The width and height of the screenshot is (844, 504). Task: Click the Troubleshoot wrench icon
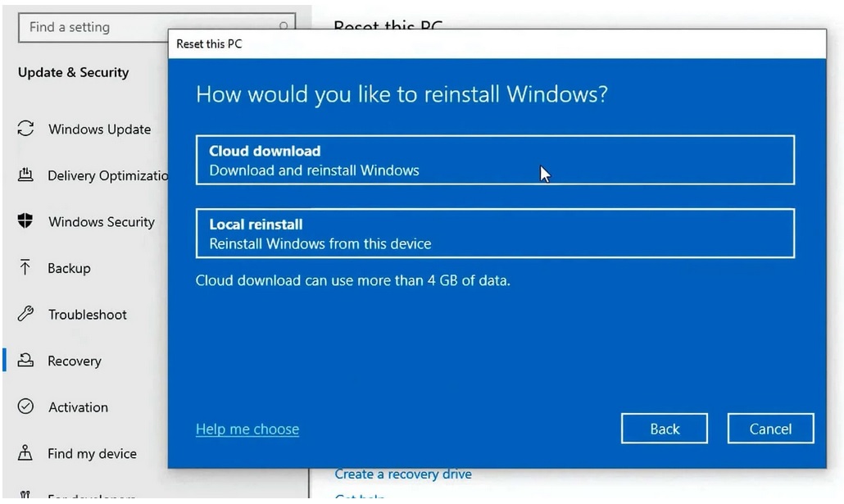click(25, 313)
